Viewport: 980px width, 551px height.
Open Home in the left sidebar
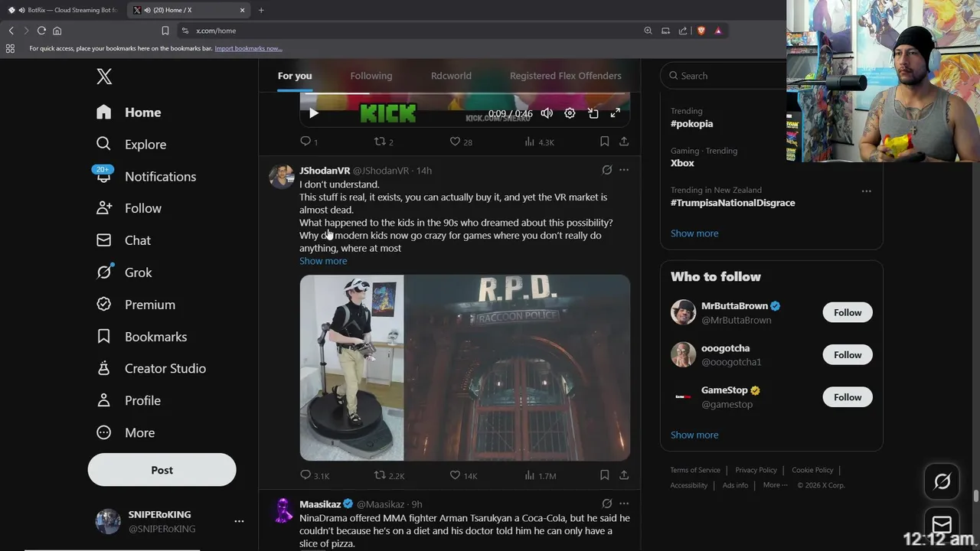pyautogui.click(x=129, y=112)
